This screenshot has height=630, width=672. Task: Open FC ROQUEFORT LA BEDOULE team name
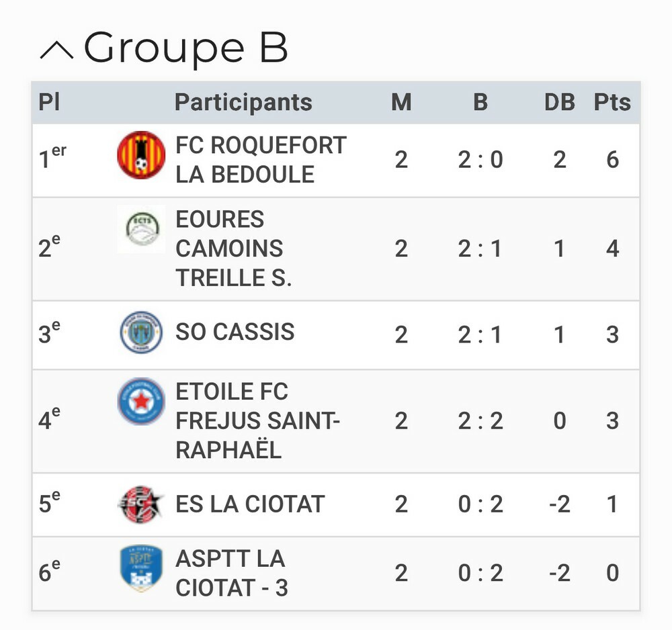coord(261,160)
